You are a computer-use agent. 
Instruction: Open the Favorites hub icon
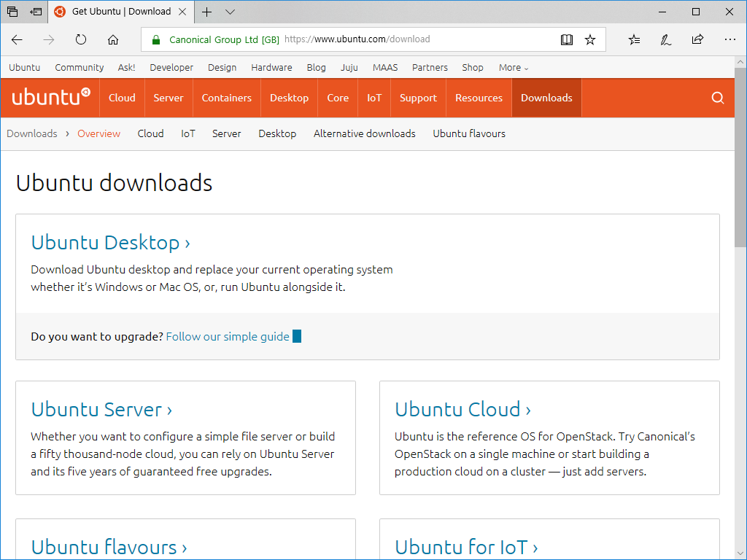(634, 39)
